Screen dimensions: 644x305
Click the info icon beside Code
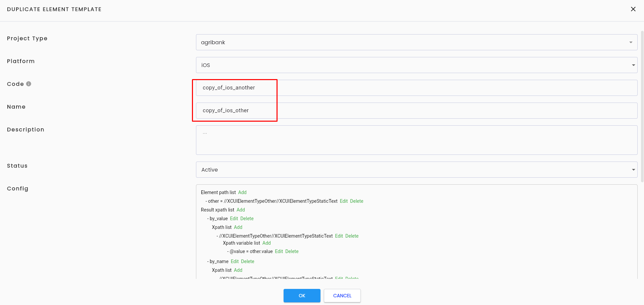click(x=29, y=84)
